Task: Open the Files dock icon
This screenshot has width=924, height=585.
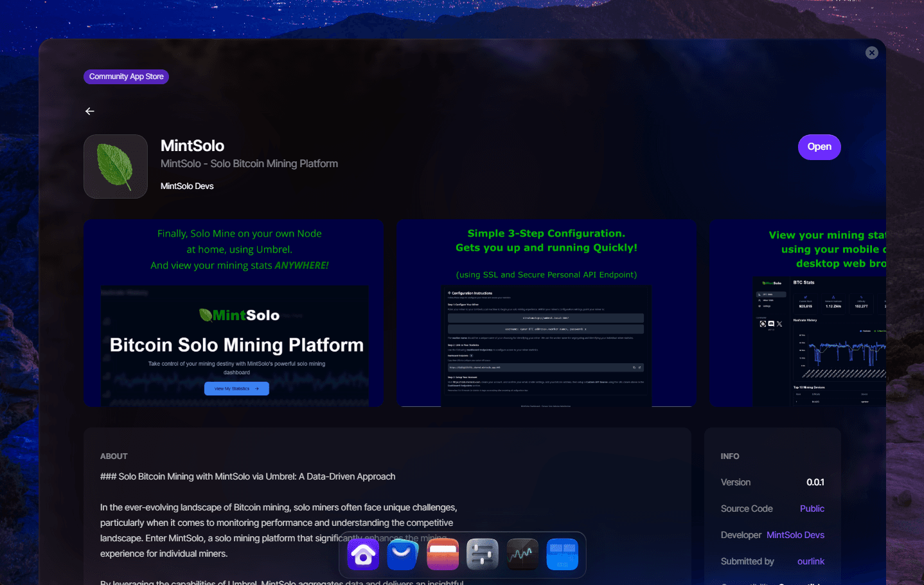Action: 443,554
